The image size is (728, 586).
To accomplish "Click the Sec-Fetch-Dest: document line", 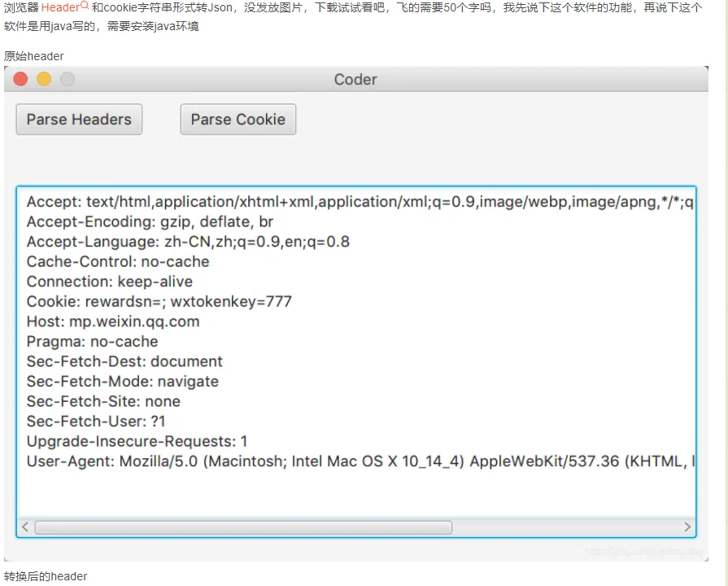I will [124, 361].
